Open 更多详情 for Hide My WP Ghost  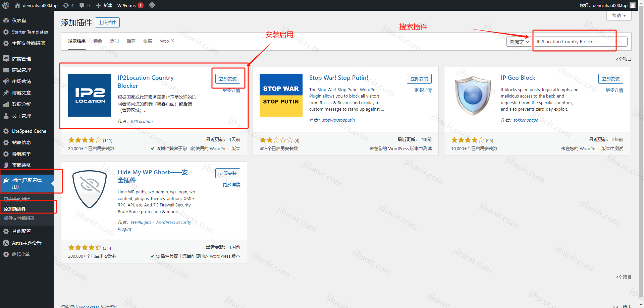pyautogui.click(x=231, y=185)
